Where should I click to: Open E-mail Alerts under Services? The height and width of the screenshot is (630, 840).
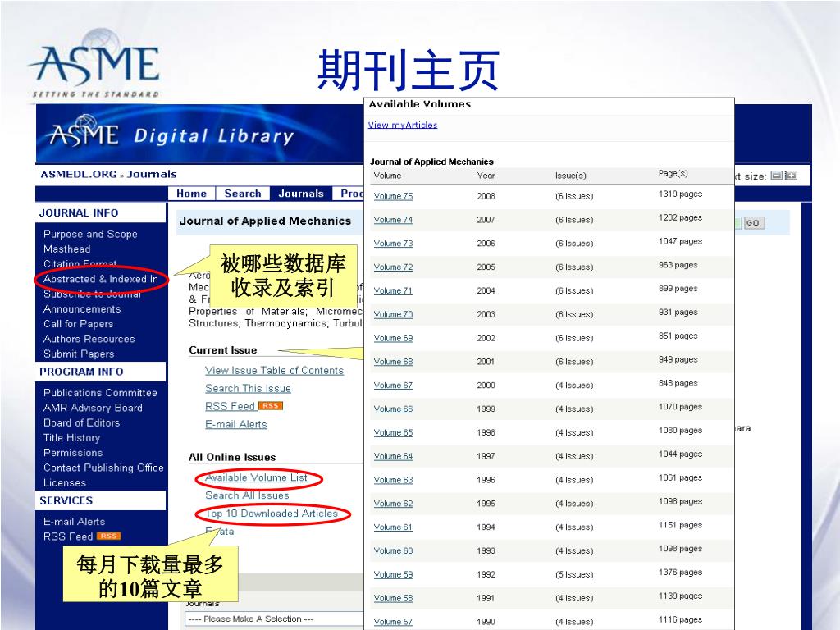(74, 521)
